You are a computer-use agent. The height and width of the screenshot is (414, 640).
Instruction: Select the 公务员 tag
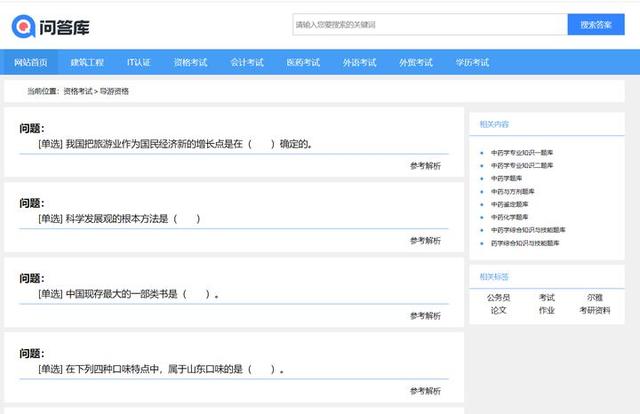[498, 298]
